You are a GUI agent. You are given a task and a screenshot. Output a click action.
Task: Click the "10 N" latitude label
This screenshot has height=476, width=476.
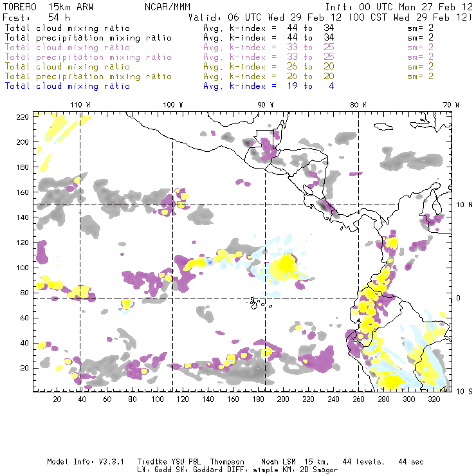coord(464,205)
